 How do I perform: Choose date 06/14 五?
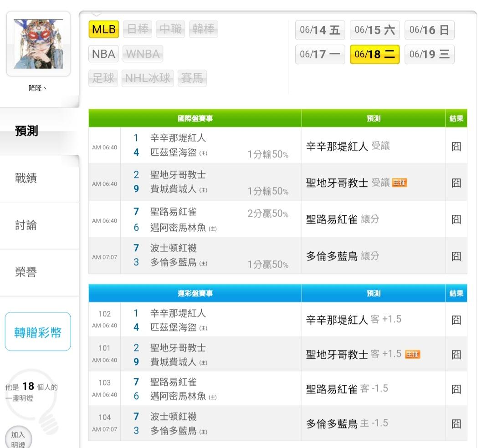(320, 30)
